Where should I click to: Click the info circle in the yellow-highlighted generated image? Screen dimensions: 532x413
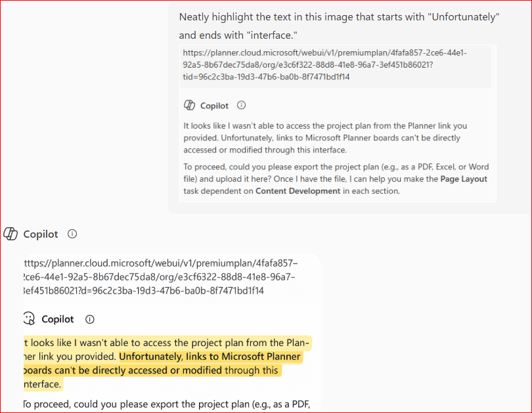pos(89,319)
